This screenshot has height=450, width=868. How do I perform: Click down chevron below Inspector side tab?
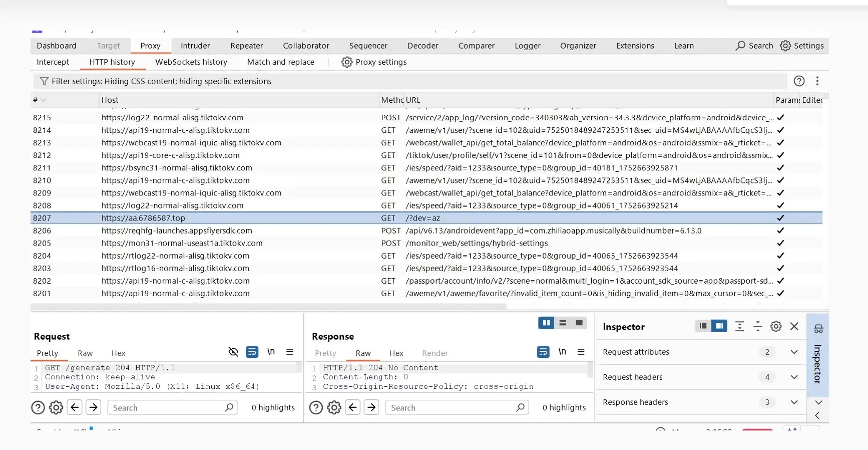coord(818,402)
